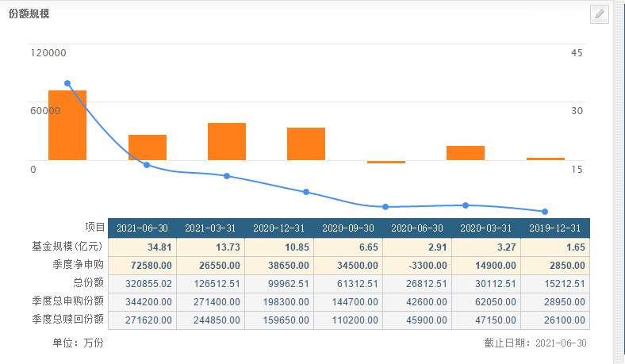Select the 2021-06-30 column header
Screen dimensions: 625x364
tap(143, 228)
